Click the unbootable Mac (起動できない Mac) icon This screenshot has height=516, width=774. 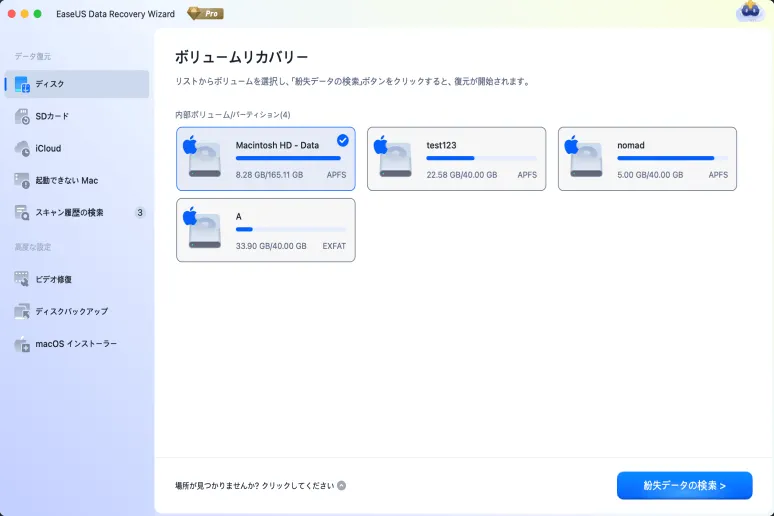(x=22, y=181)
